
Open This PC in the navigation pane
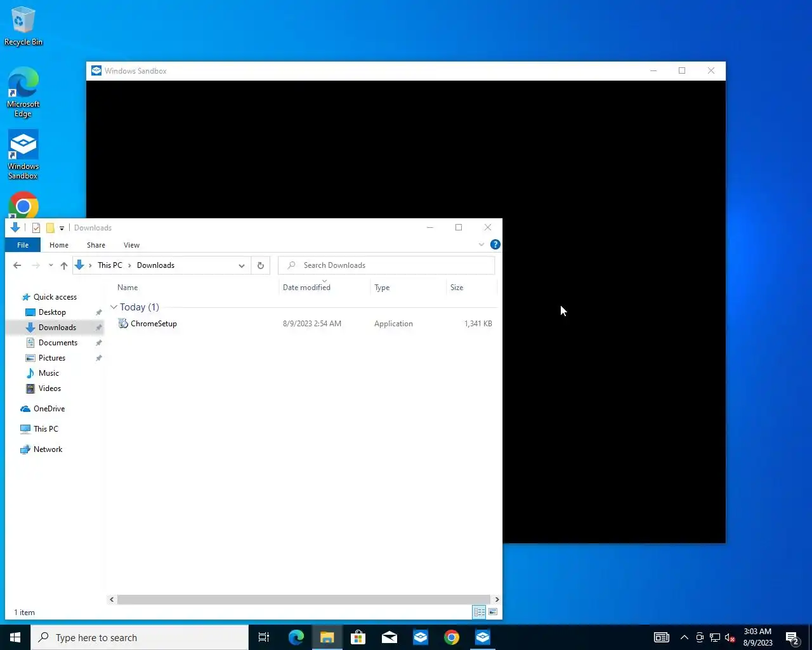point(46,429)
